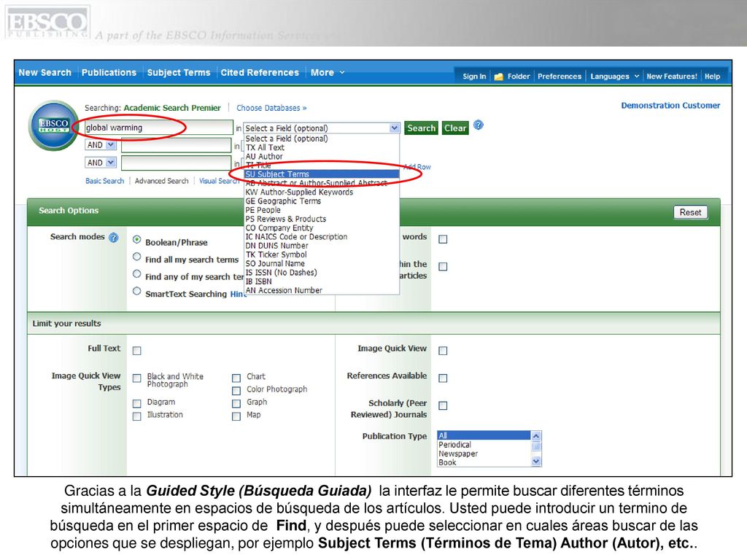The width and height of the screenshot is (747, 560).
Task: Click the EBSCOhost round logo
Action: point(53,125)
